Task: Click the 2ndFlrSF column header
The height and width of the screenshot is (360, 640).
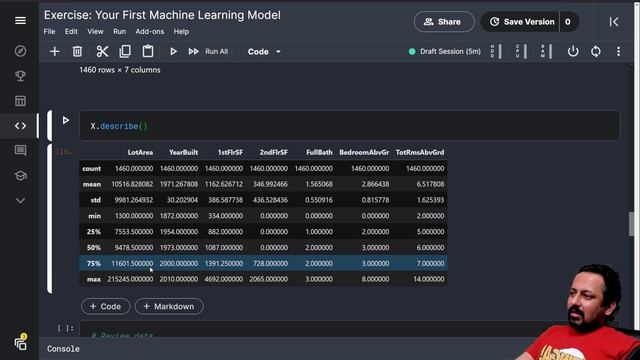Action: pyautogui.click(x=273, y=152)
